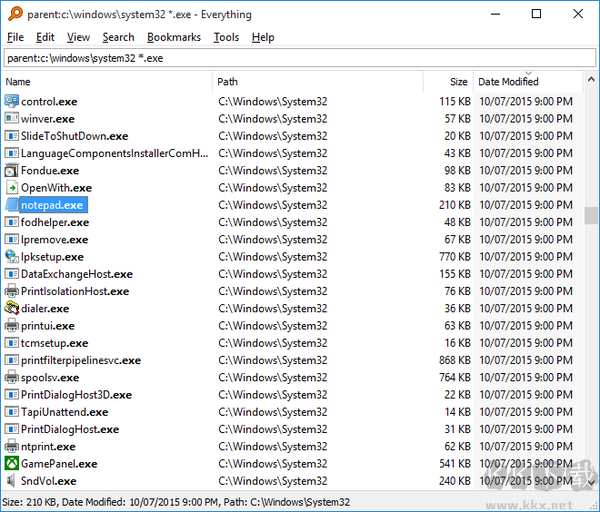This screenshot has height=512, width=600.
Task: Select the TapiUnattend.exe file name
Action: [x=65, y=412]
